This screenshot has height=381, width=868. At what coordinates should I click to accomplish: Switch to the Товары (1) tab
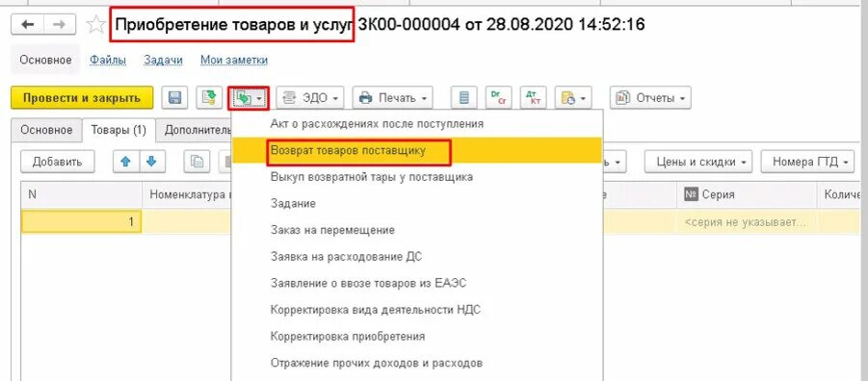(118, 130)
